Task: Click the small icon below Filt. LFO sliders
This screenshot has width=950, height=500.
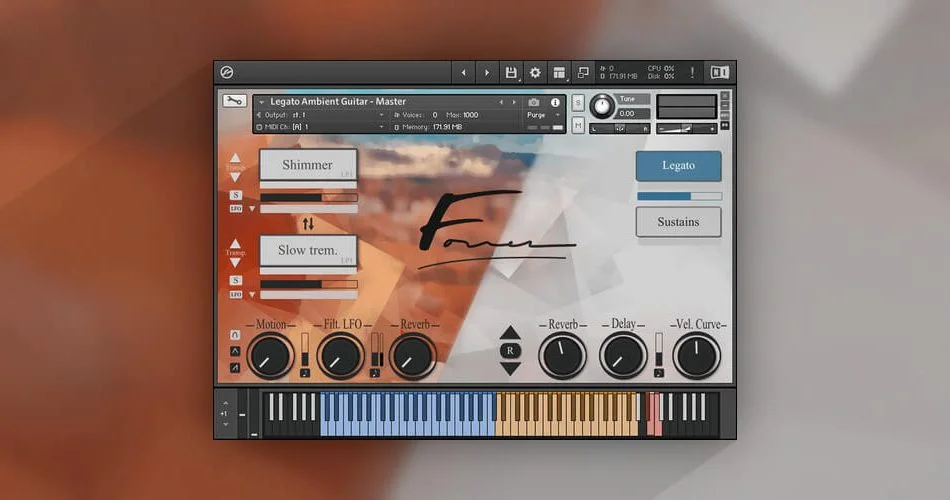Action: pyautogui.click(x=374, y=373)
